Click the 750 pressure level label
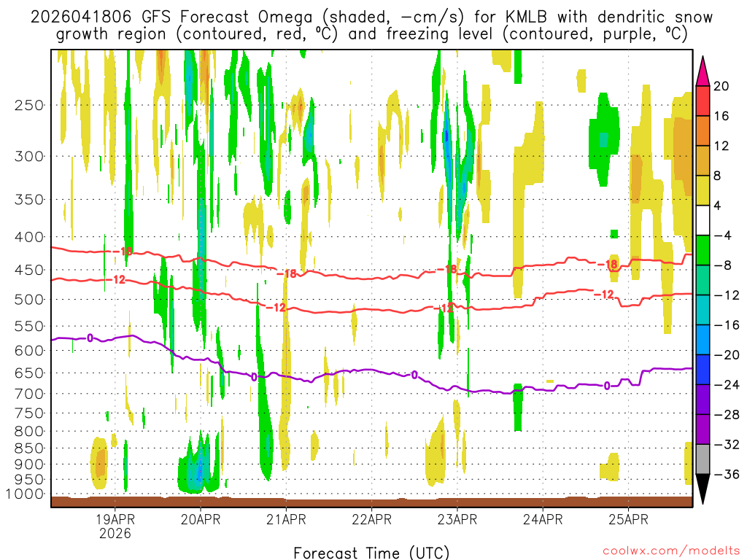The width and height of the screenshot is (747, 560). (x=29, y=413)
